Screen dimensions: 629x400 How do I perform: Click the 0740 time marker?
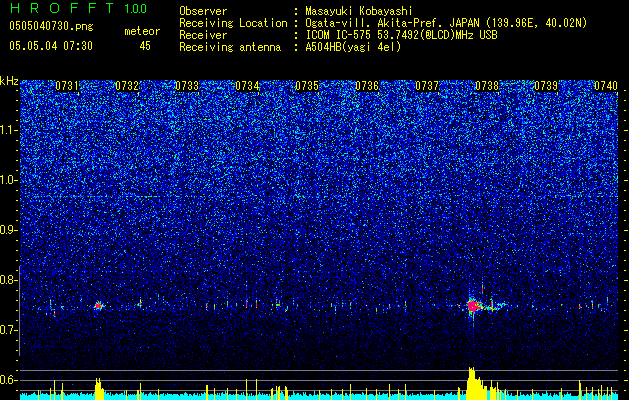[x=606, y=86]
